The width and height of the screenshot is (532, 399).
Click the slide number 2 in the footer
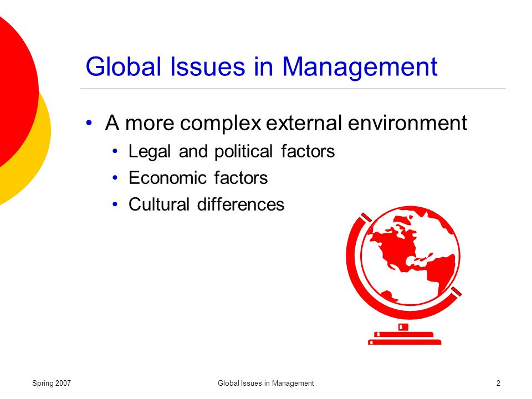point(498,383)
